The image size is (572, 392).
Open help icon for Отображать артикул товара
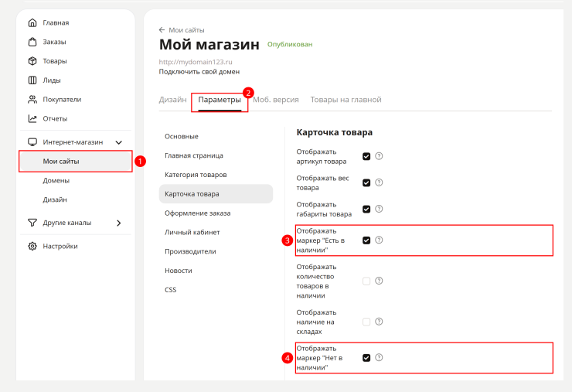coord(379,156)
